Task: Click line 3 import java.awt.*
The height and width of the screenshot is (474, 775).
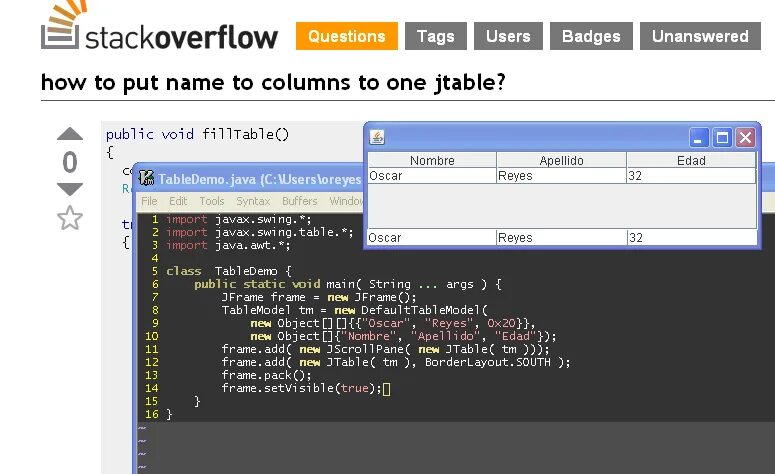Action: coord(228,245)
